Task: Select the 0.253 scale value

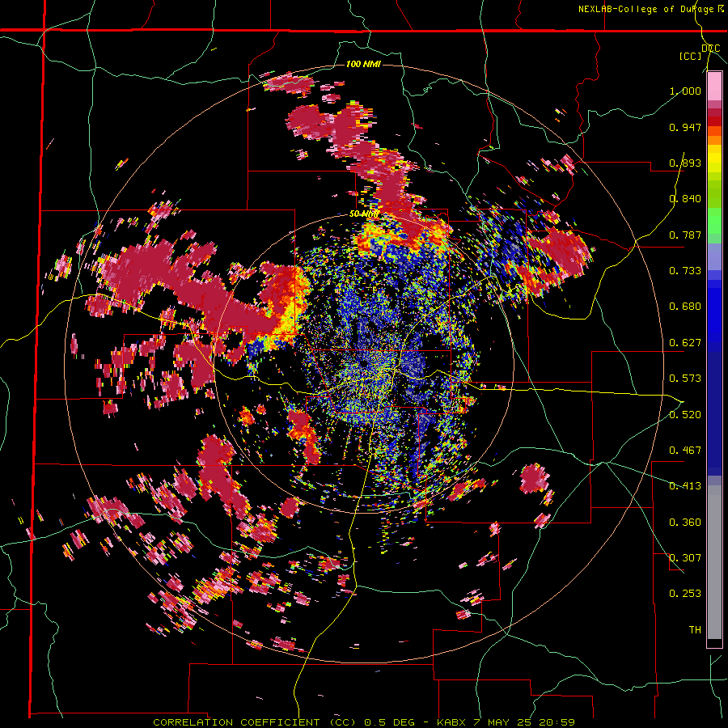Action: click(x=685, y=594)
